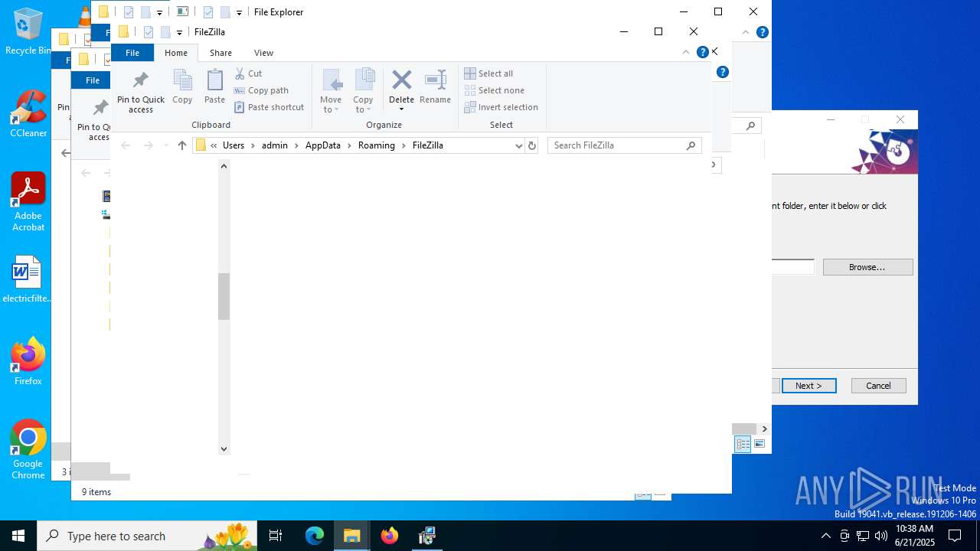Screen dimensions: 980x551
Task: Switch to the View tab
Action: (x=263, y=53)
